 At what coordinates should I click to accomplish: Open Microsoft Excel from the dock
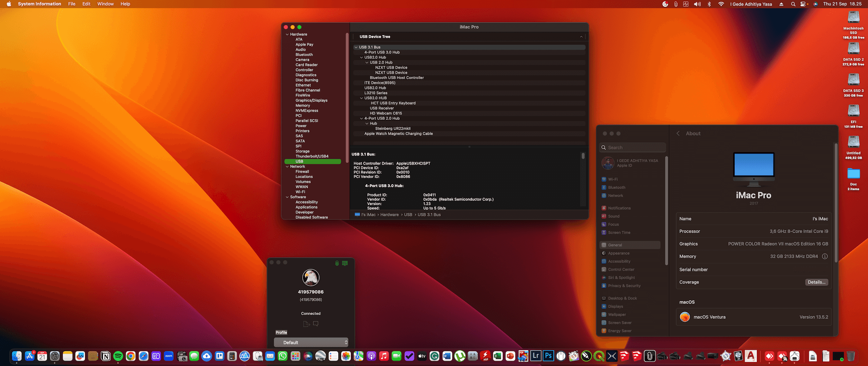498,356
